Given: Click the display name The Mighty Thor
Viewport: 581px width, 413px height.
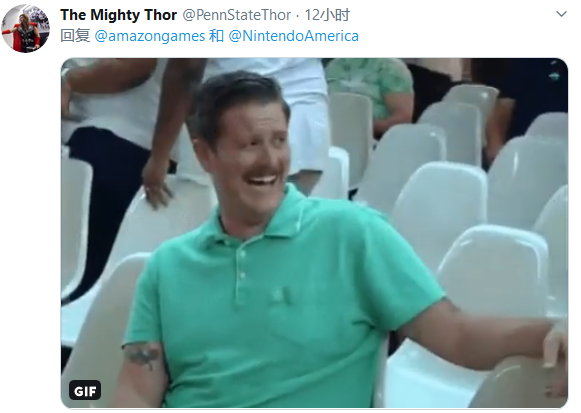Looking at the screenshot, I should 118,15.
